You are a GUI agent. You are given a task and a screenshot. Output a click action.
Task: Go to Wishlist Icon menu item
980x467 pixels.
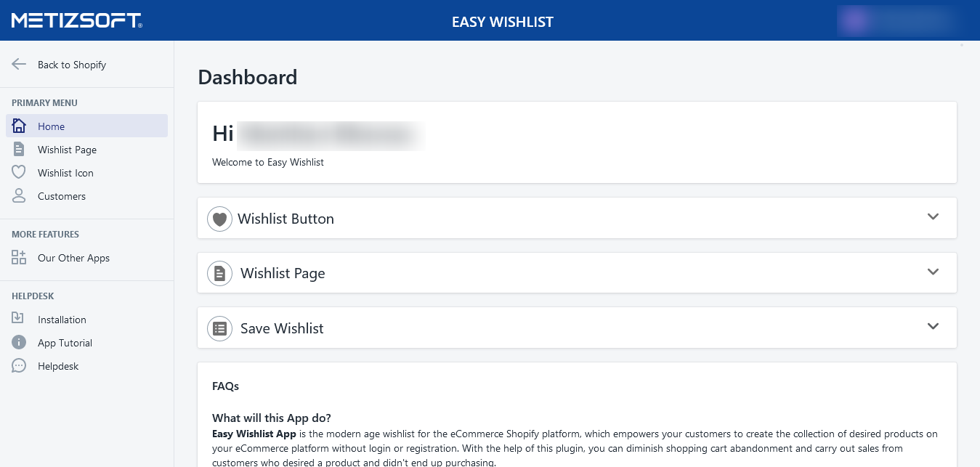(65, 173)
